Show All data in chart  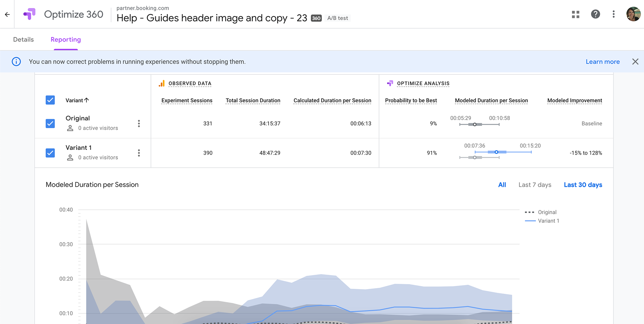click(502, 185)
